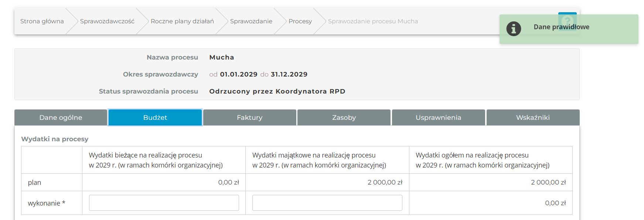Navigate to Roczne plany działań breadcrumb

(182, 21)
